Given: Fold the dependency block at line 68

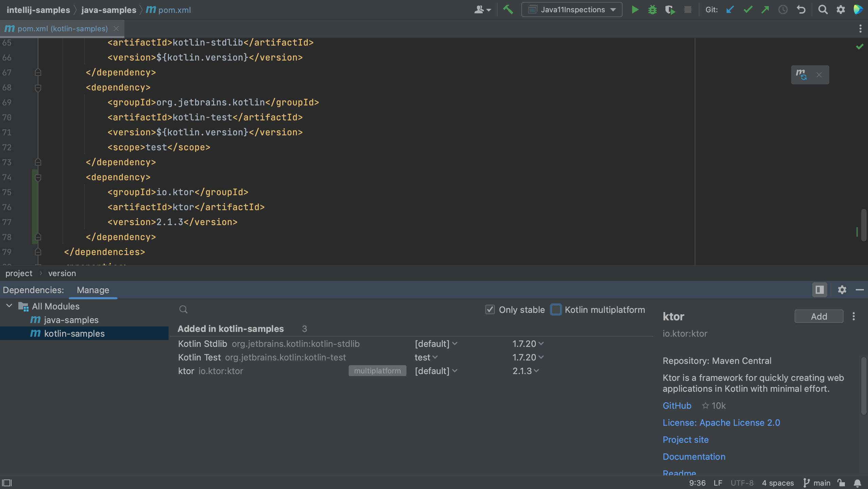Looking at the screenshot, I should (38, 88).
